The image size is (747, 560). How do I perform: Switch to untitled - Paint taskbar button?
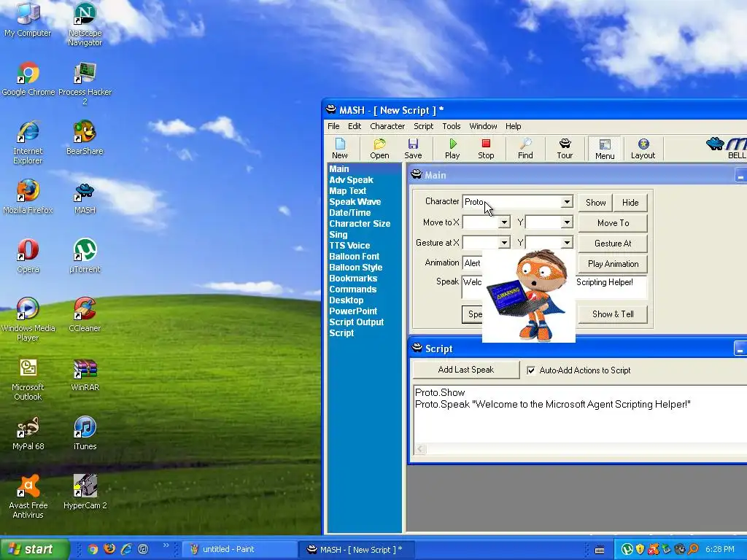point(239,550)
